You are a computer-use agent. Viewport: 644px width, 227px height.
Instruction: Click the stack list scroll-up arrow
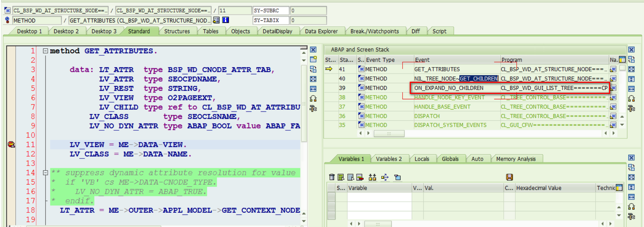[x=622, y=117]
